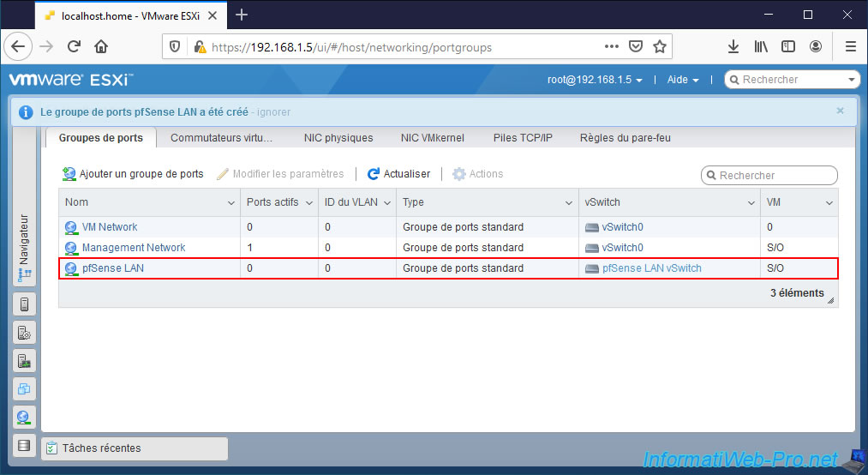Switch to NIC VMkernel tab

tap(433, 138)
